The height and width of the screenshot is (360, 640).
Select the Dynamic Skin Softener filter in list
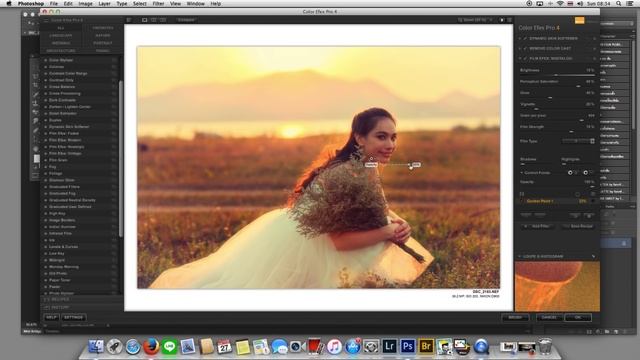(x=69, y=127)
